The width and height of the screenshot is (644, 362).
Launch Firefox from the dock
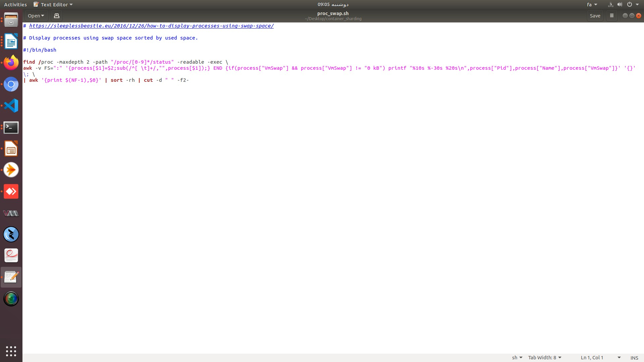[x=11, y=63]
